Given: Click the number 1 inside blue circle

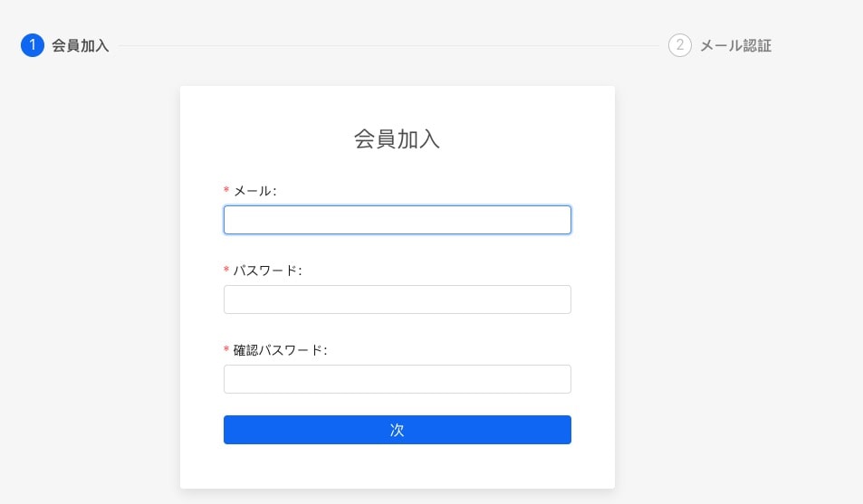Looking at the screenshot, I should [33, 45].
